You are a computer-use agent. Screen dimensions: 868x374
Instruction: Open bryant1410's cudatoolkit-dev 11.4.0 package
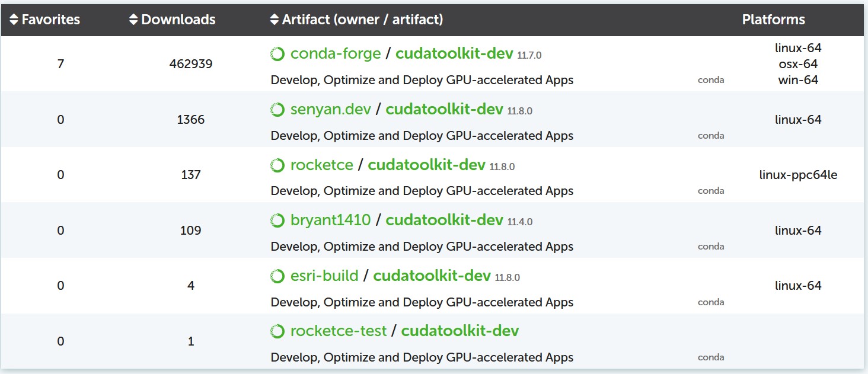pyautogui.click(x=444, y=220)
